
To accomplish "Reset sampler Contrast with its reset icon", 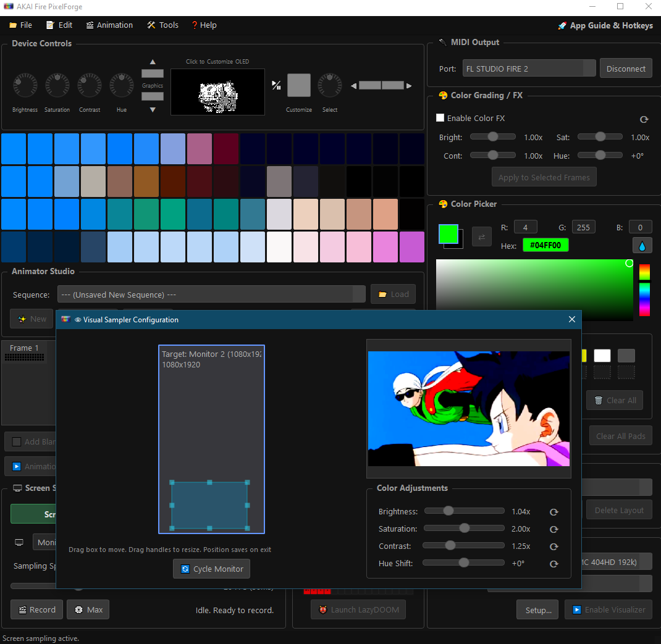I will click(x=554, y=546).
